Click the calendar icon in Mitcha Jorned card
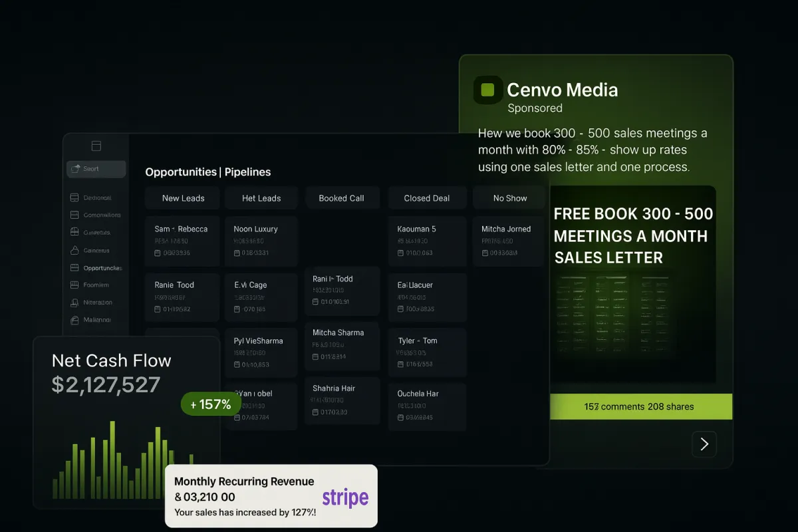 click(485, 253)
